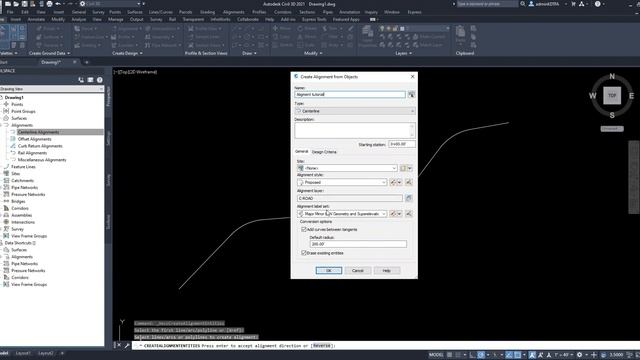Screen dimensions: 640x360
Task: Toggle Erase existing entities checkbox
Action: (304, 253)
